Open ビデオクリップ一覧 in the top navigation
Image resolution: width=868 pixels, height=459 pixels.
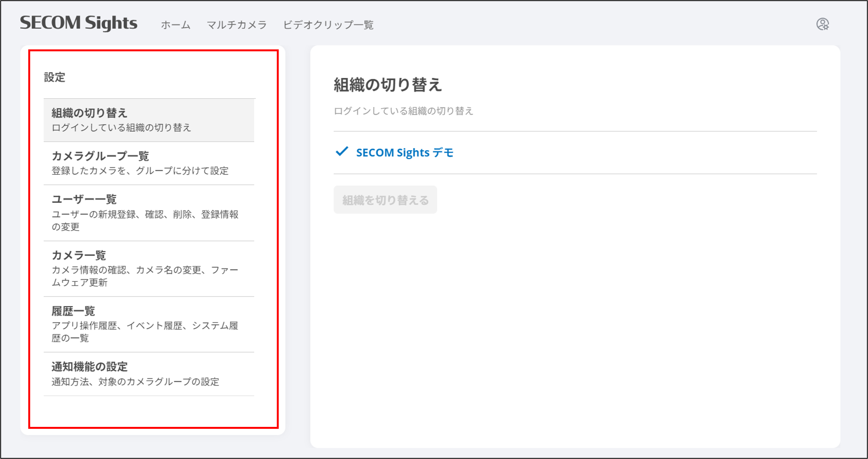(328, 25)
